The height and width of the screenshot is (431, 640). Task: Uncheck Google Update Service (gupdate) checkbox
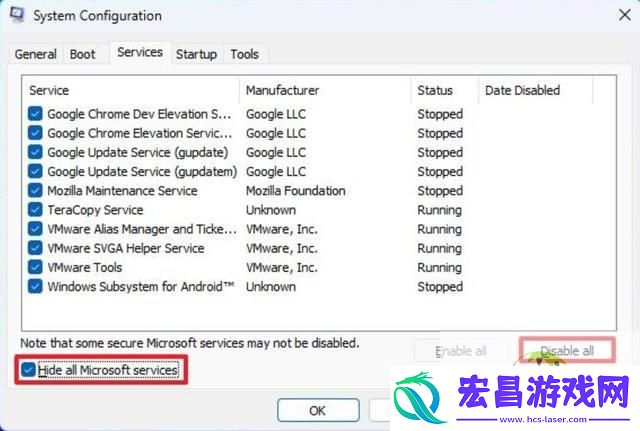pyautogui.click(x=35, y=152)
